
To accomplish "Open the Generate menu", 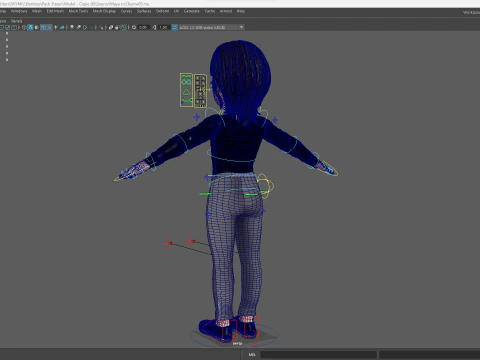I will pos(192,11).
